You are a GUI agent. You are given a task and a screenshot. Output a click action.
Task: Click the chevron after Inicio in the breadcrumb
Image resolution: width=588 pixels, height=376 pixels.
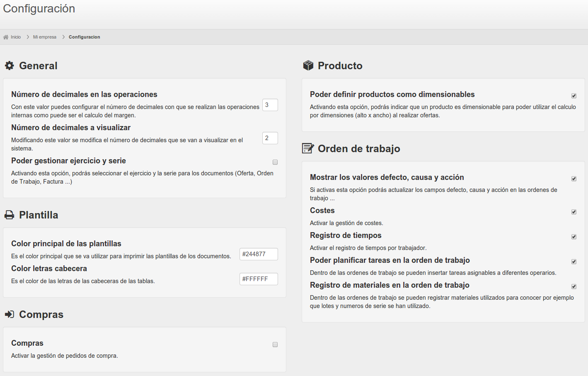(x=28, y=37)
